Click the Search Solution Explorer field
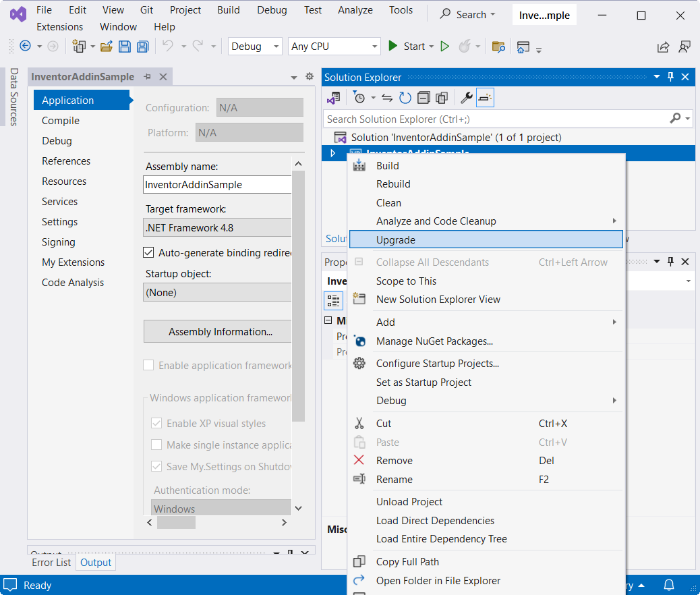Screen dimensions: 700x595 click(x=496, y=119)
